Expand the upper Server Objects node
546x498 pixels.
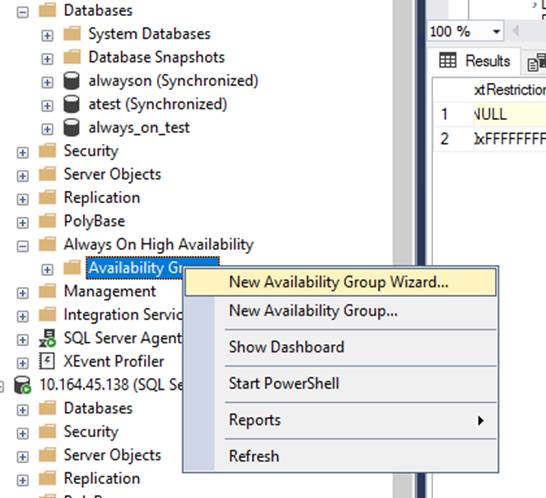pos(23,176)
